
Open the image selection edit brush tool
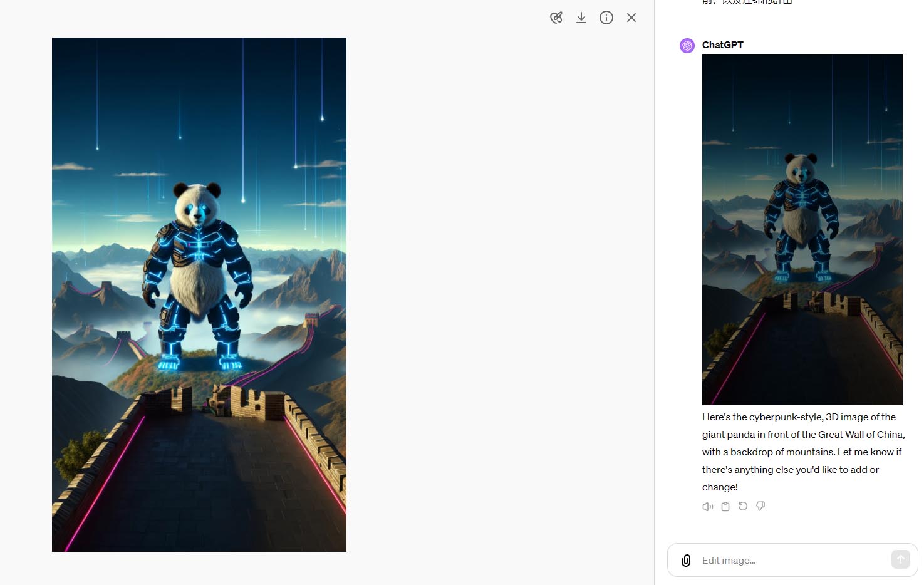556,18
